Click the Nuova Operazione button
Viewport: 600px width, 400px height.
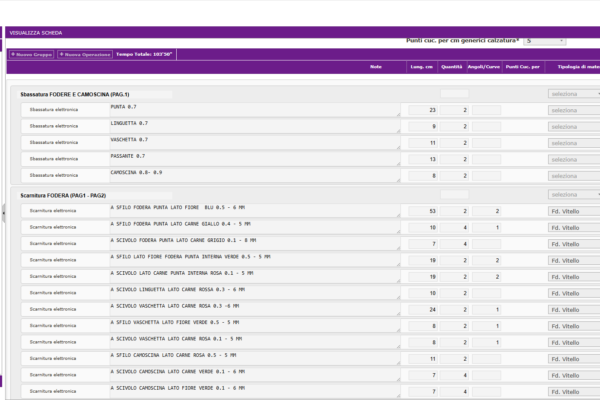coord(85,54)
